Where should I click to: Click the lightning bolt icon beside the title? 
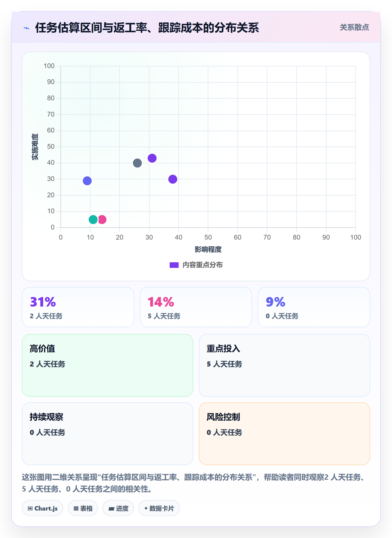[x=27, y=28]
